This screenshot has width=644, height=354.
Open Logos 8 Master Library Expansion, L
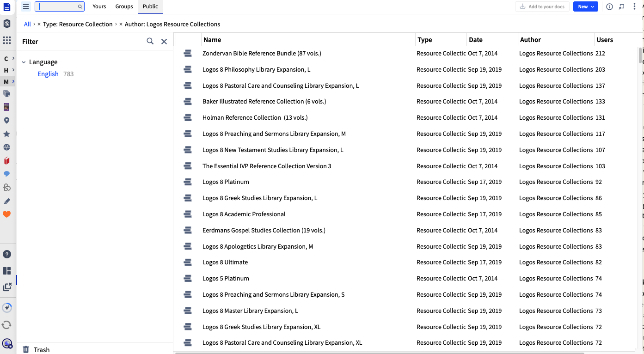pyautogui.click(x=250, y=311)
